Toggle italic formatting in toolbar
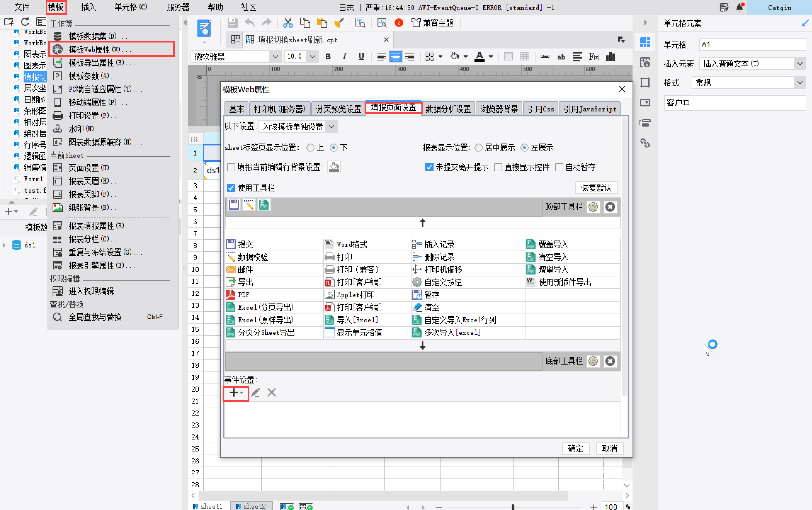This screenshot has height=510, width=812. coord(344,57)
